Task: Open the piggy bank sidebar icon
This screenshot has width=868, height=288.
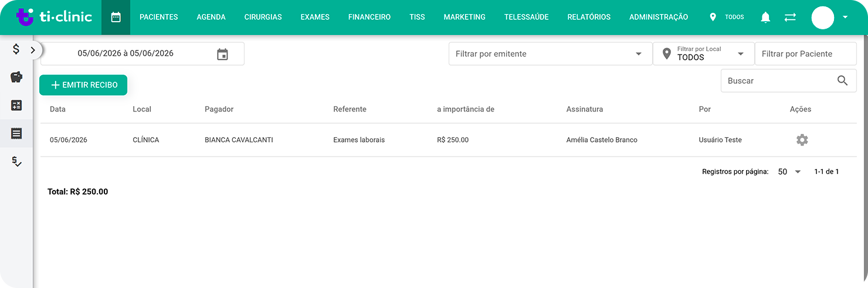Action: 16,77
